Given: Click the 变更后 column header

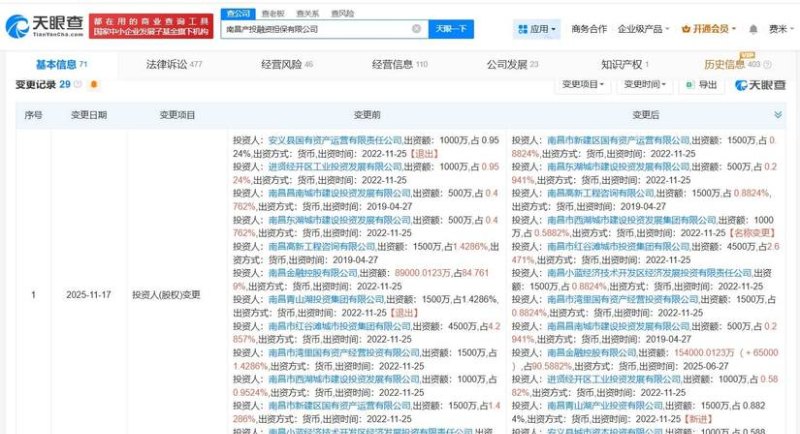Looking at the screenshot, I should (645, 115).
